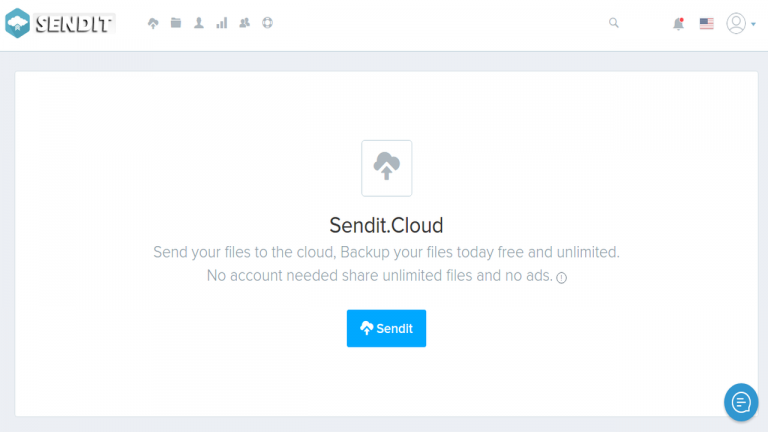The image size is (768, 432).
Task: Open the support lifebuoy icon
Action: click(x=267, y=23)
